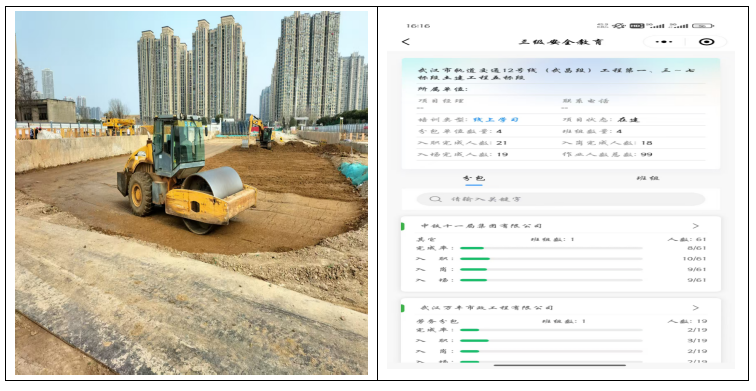The width and height of the screenshot is (756, 391).
Task: Tap the circular target close icon
Action: 706,42
